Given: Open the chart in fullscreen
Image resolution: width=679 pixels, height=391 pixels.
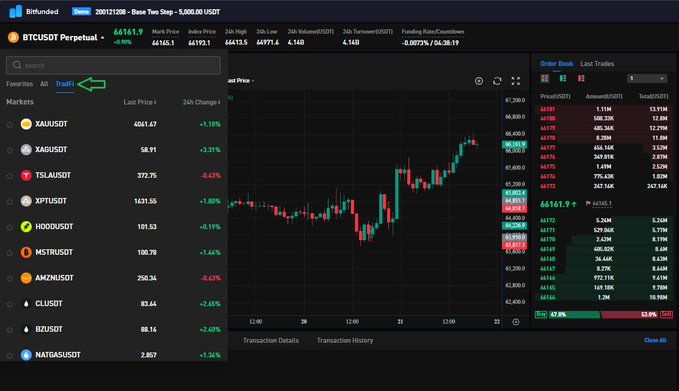Looking at the screenshot, I should coord(515,81).
